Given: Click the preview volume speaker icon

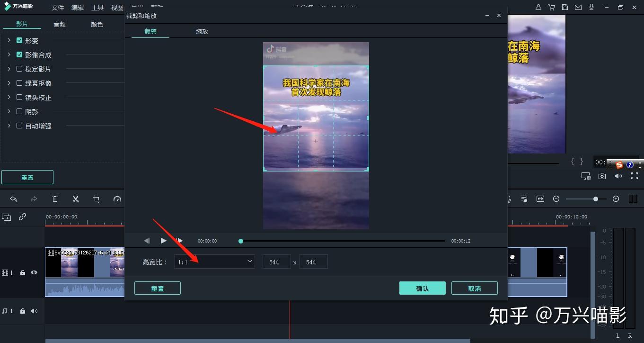Looking at the screenshot, I should [x=618, y=176].
